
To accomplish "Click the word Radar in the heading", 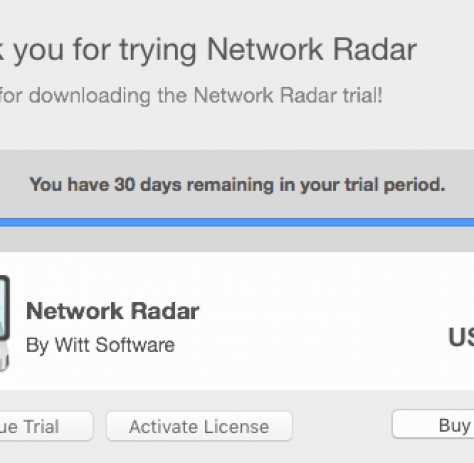I will [x=375, y=49].
